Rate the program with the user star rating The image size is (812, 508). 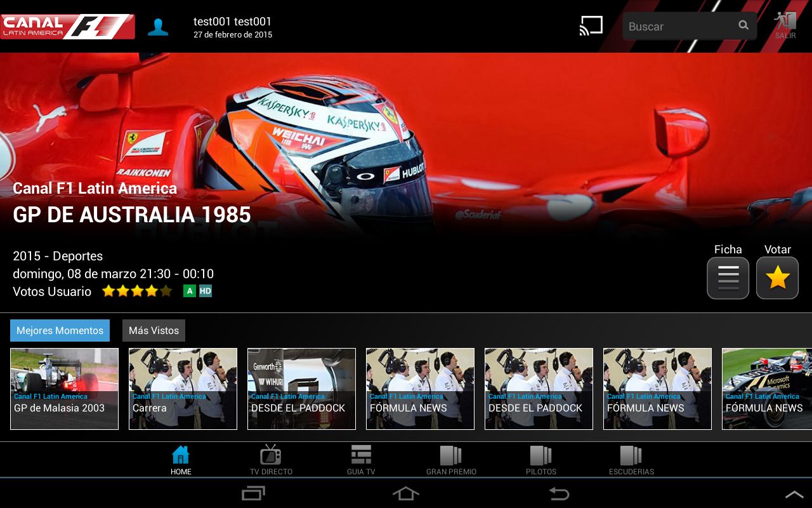pos(136,291)
